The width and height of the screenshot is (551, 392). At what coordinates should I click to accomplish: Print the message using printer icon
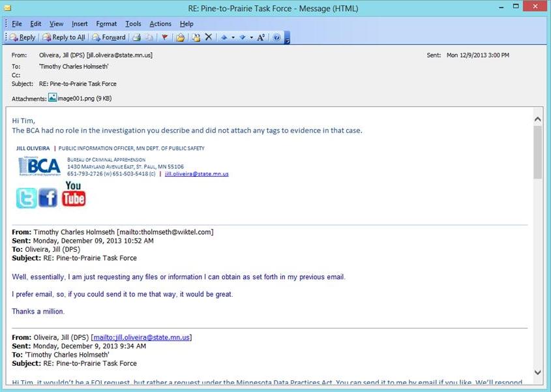point(138,37)
